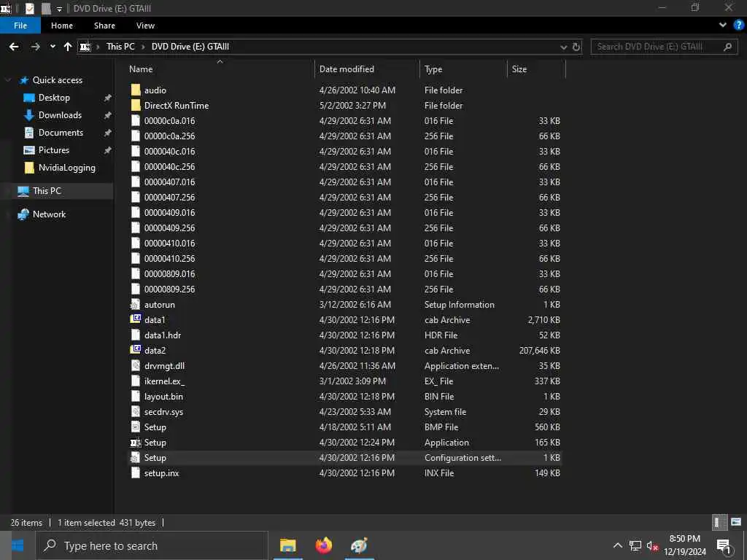Select Pictures in the navigation pane
Screen dimensions: 747x560
[x=54, y=150]
